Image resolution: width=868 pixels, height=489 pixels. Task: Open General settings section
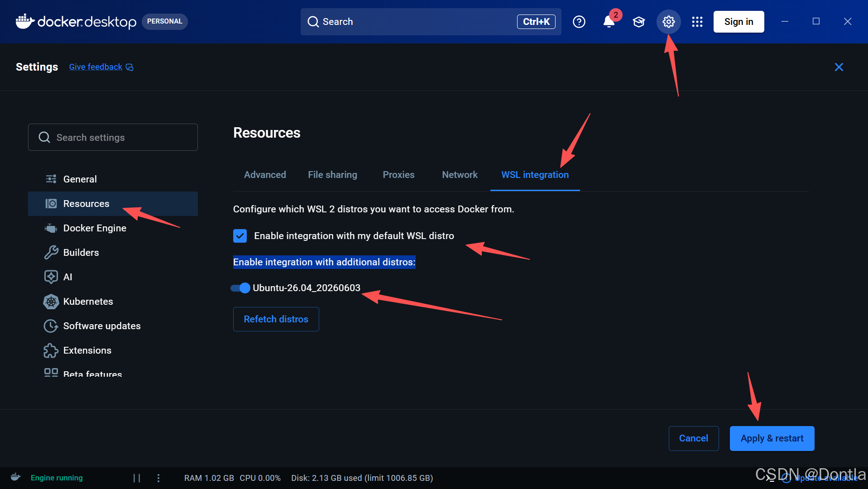(x=113, y=179)
